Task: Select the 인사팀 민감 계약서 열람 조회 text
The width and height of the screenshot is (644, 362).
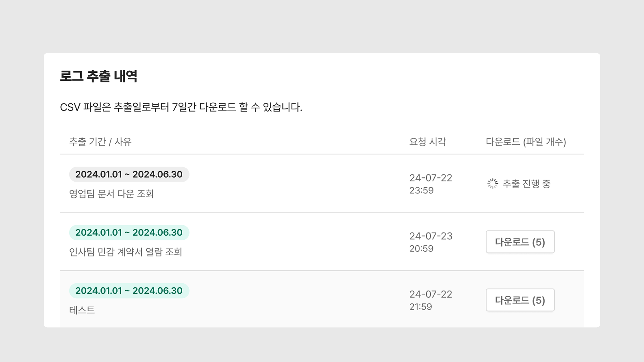Action: tap(125, 252)
